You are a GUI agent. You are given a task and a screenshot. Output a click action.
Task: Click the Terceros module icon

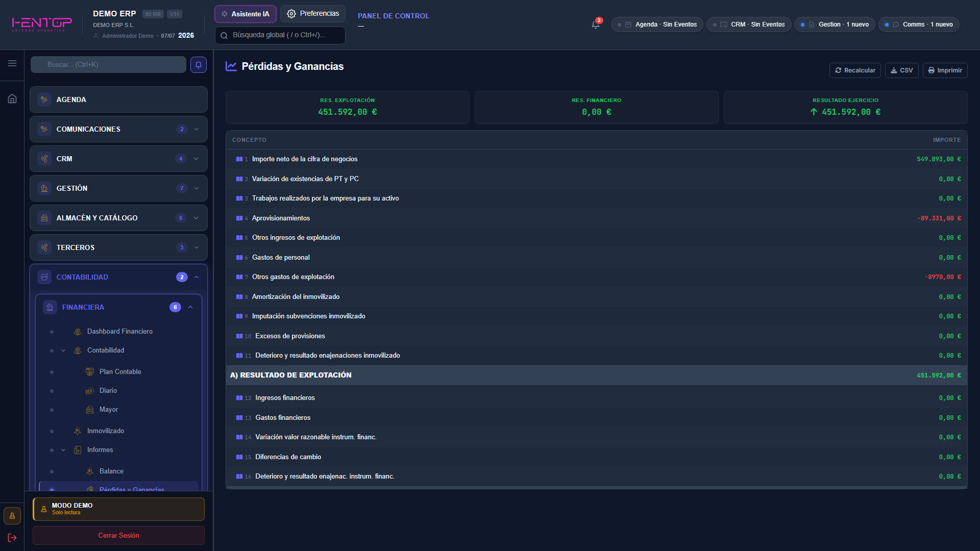[44, 247]
